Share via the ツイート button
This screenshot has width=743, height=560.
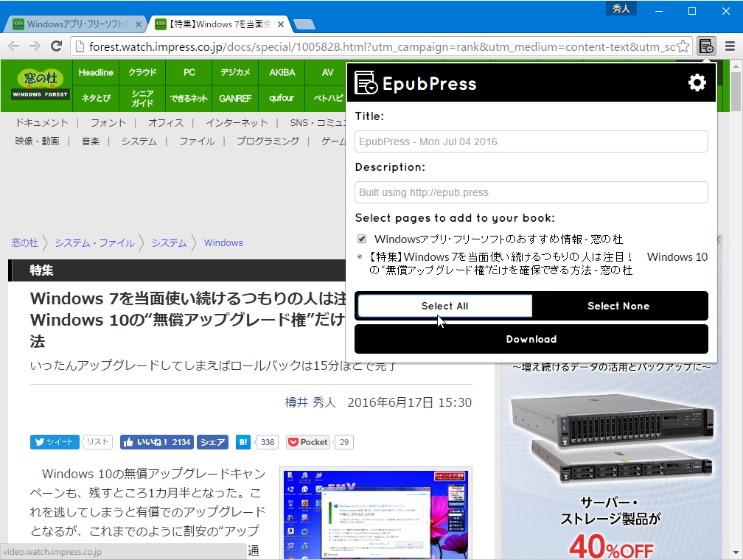(55, 442)
